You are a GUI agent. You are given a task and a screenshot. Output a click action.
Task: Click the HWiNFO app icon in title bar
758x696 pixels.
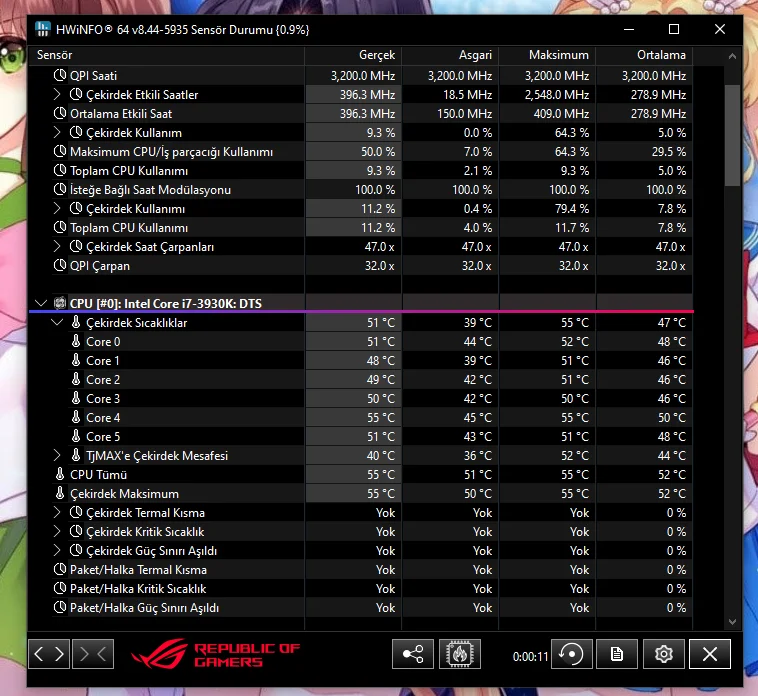(x=43, y=29)
